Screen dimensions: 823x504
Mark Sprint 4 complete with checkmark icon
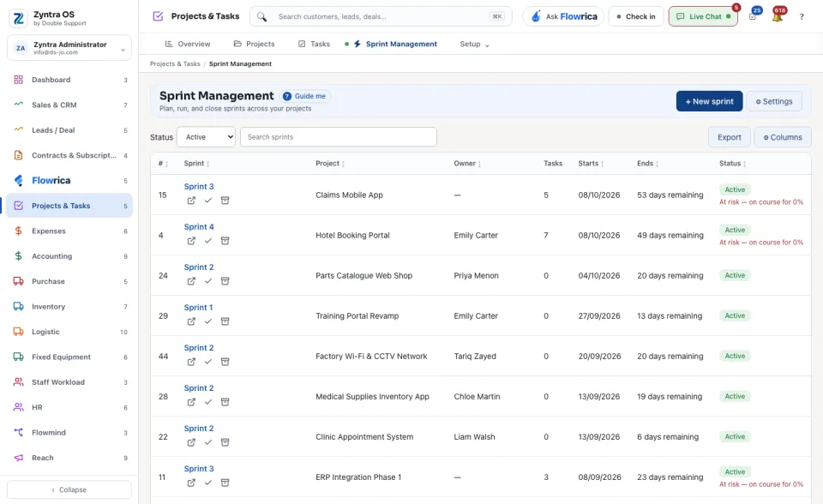coord(208,241)
